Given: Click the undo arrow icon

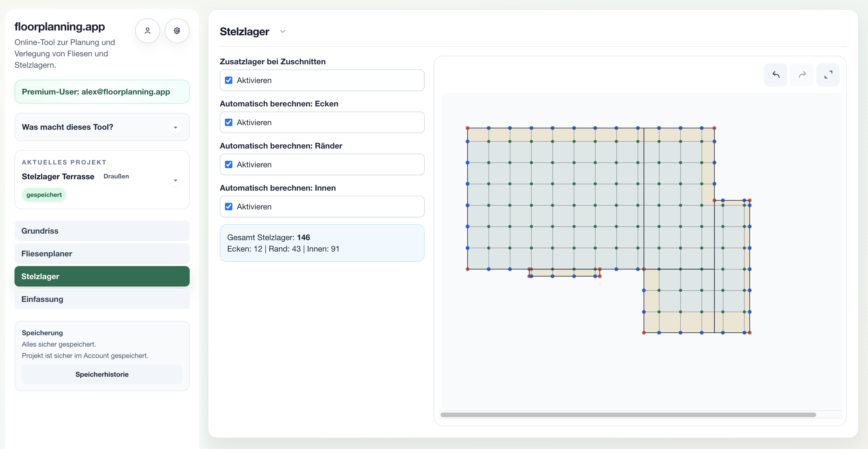Looking at the screenshot, I should (x=776, y=75).
